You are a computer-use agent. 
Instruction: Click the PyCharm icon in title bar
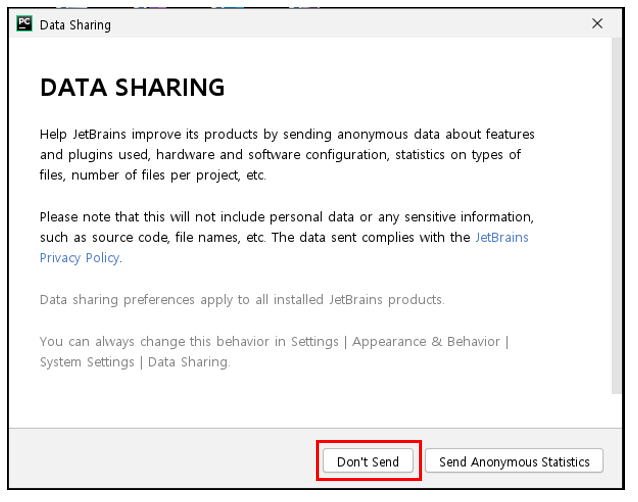coord(24,24)
